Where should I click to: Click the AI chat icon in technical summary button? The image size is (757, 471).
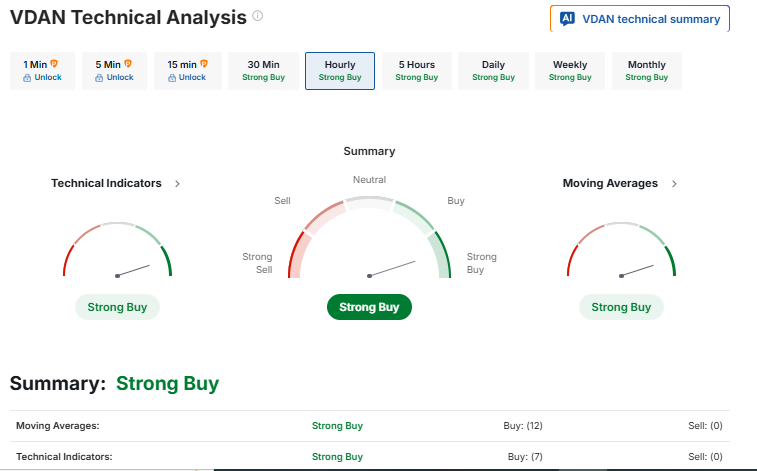pos(567,19)
